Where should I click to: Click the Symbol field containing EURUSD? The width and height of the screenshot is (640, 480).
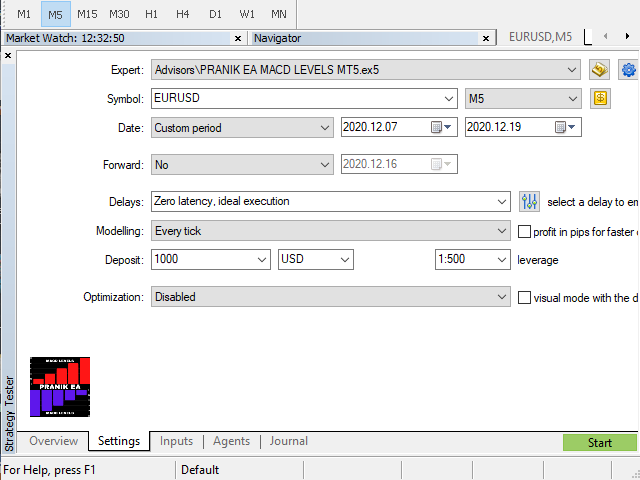(295, 99)
